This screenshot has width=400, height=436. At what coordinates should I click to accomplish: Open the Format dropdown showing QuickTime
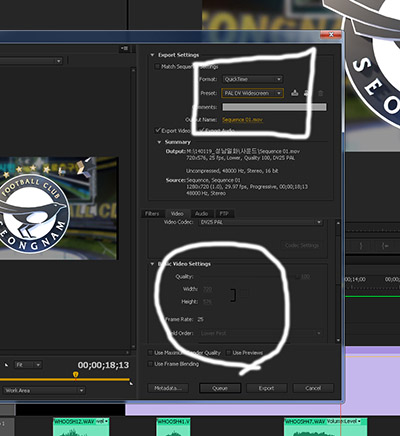[253, 79]
